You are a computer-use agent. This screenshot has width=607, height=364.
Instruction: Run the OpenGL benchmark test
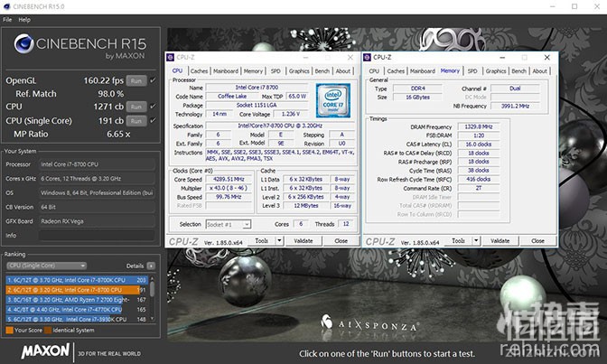136,81
